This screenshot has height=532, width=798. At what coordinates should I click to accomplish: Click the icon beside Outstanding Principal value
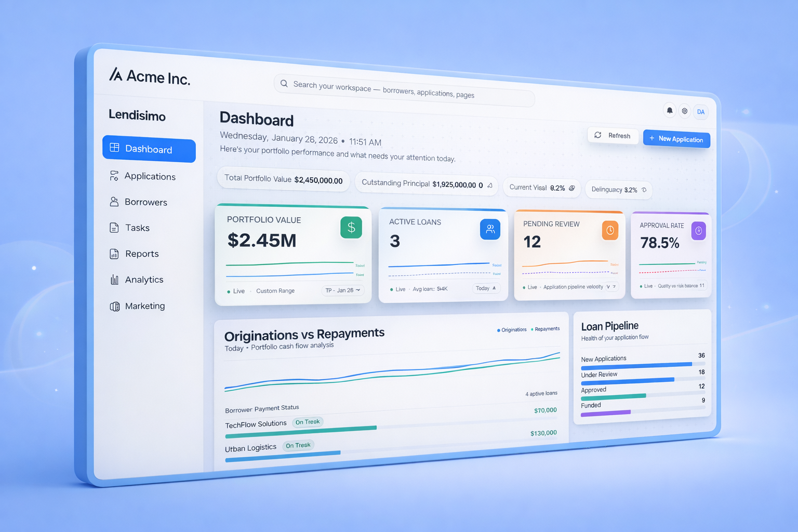tap(490, 185)
